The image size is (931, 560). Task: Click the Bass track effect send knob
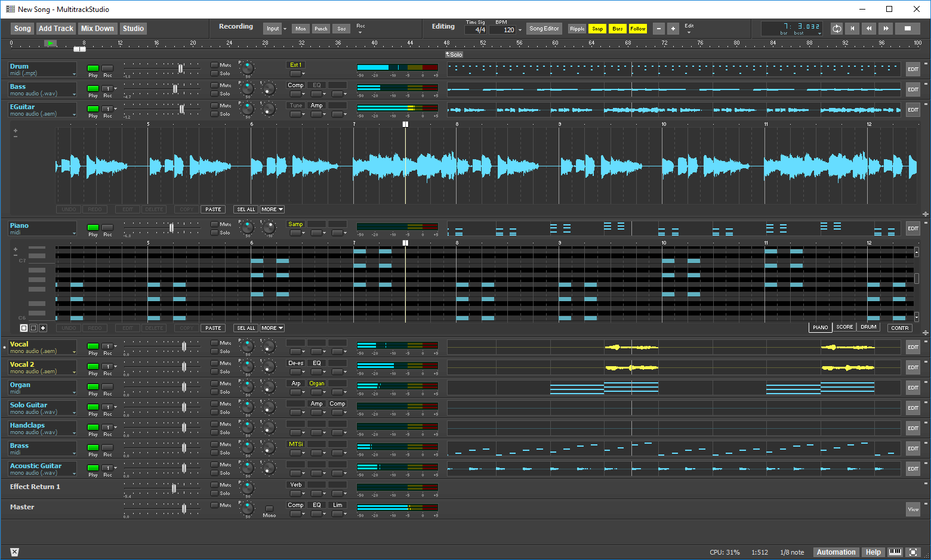click(x=269, y=89)
